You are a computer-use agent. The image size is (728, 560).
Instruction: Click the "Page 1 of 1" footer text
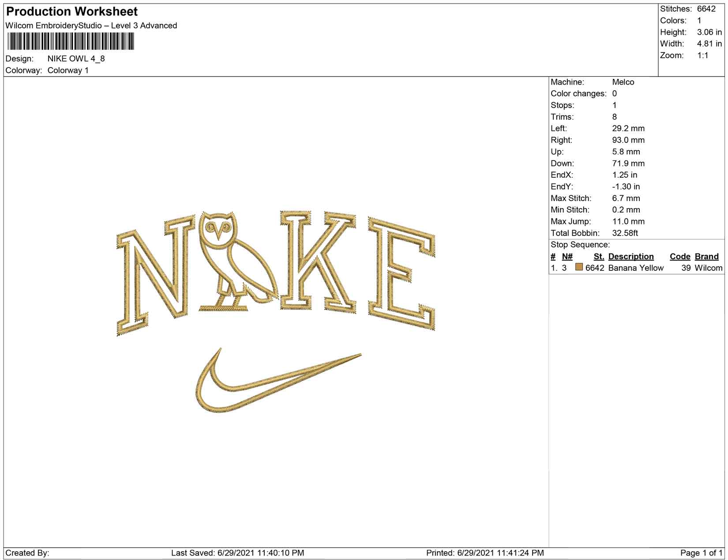click(702, 553)
